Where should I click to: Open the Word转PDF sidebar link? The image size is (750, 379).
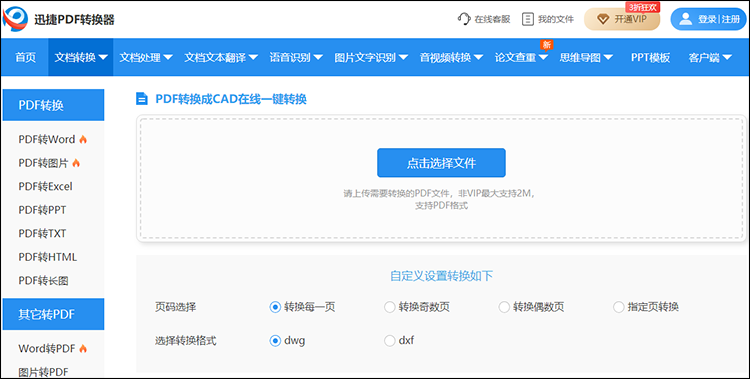(47, 348)
